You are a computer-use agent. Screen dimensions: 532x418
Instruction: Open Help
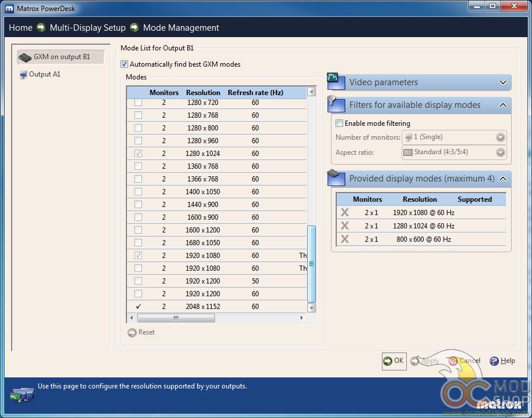click(502, 361)
